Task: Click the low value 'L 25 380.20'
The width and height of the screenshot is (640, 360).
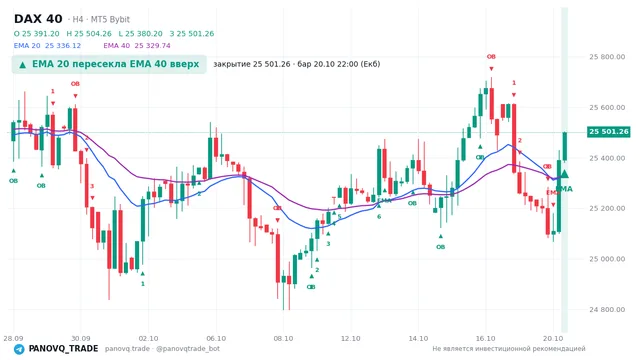Action: (x=140, y=33)
